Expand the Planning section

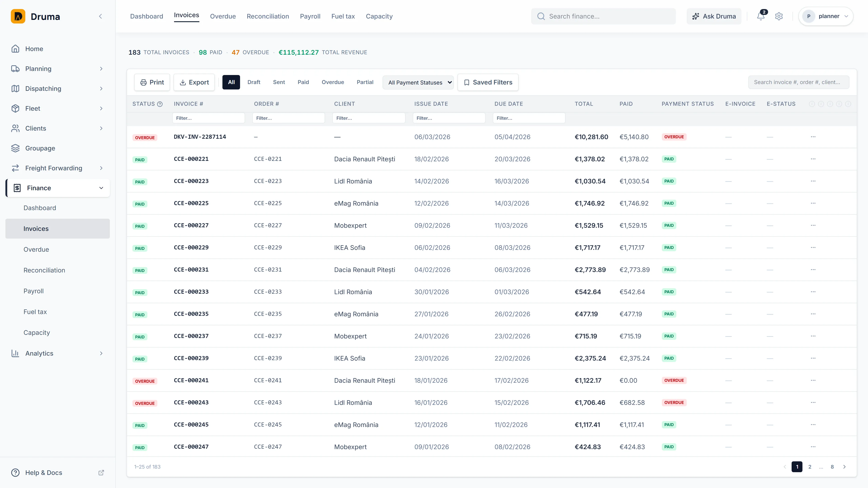(x=101, y=69)
